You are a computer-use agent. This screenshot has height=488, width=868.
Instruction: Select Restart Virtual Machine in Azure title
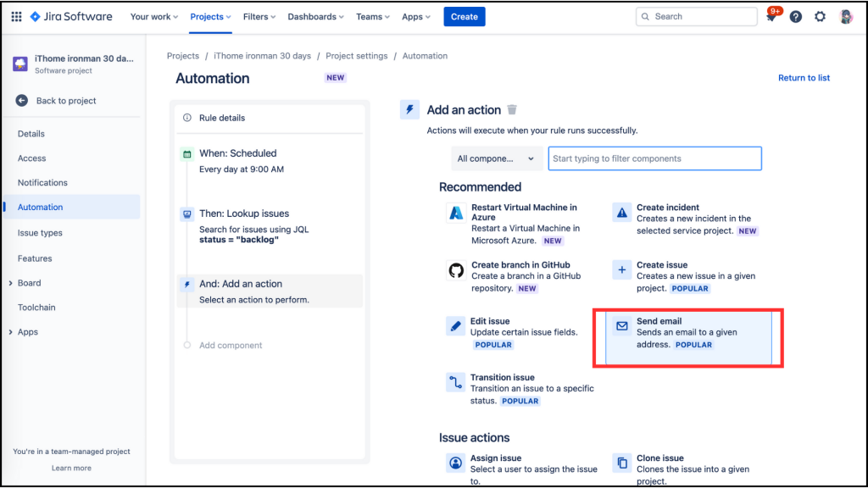coord(524,213)
